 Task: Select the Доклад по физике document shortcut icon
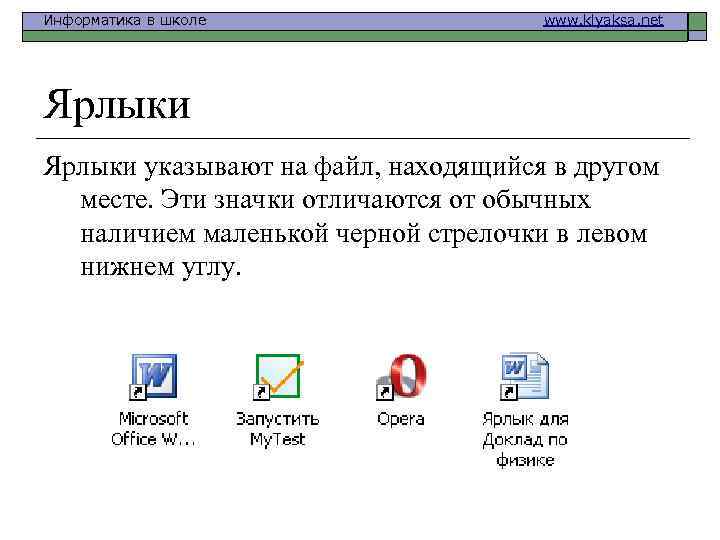coord(525,377)
